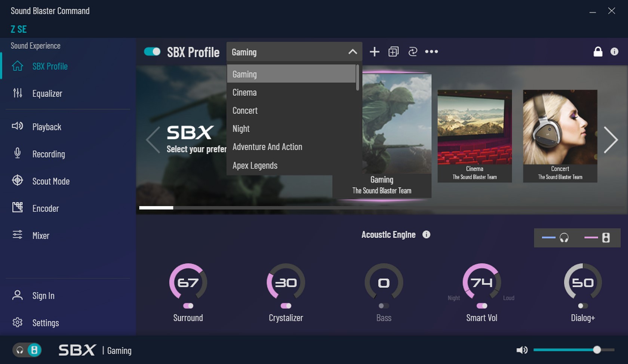Select Cinema from the profile dropdown list
This screenshot has width=628, height=364.
click(x=291, y=92)
